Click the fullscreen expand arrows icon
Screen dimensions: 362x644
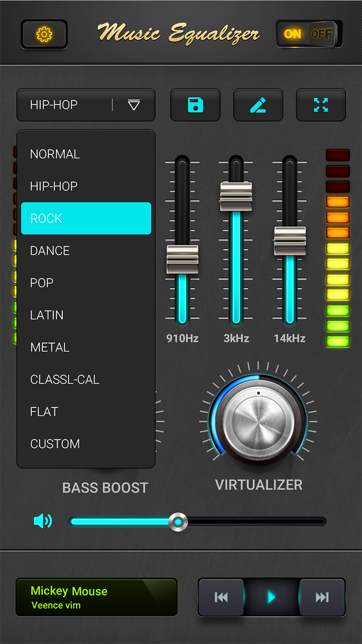pos(321,105)
